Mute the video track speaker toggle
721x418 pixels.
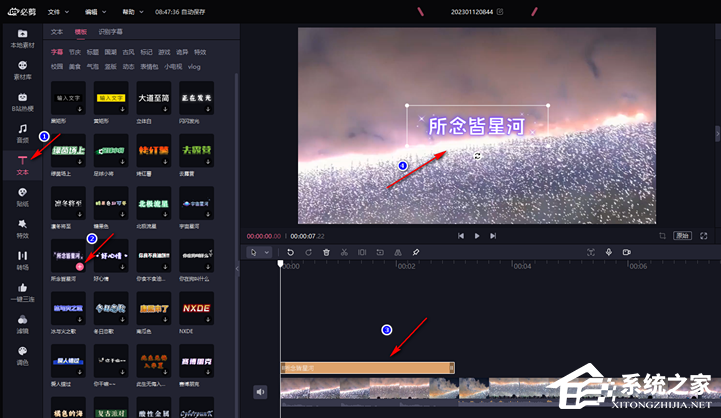click(260, 392)
